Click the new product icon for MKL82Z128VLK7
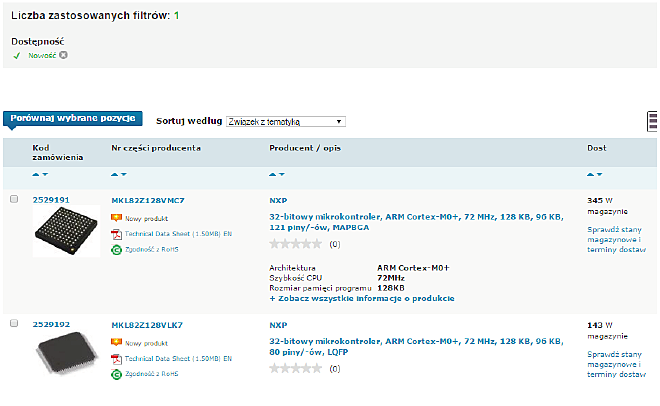This screenshot has height=406, width=660. coord(116,342)
